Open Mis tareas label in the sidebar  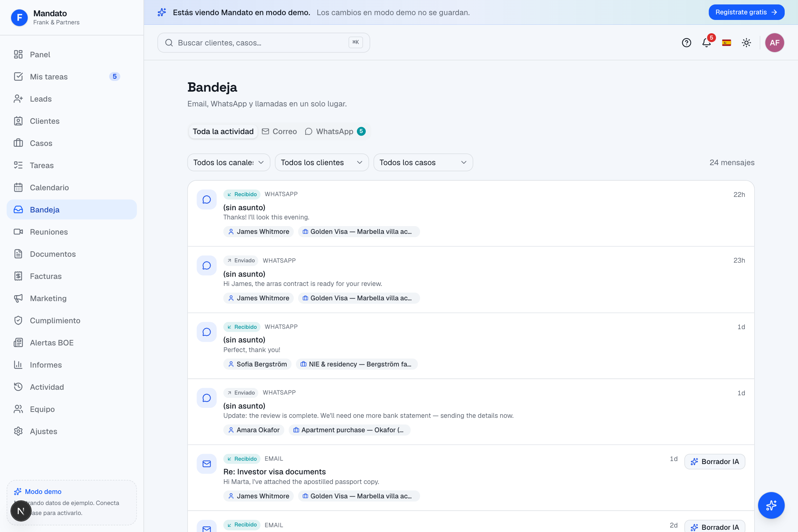click(x=49, y=77)
